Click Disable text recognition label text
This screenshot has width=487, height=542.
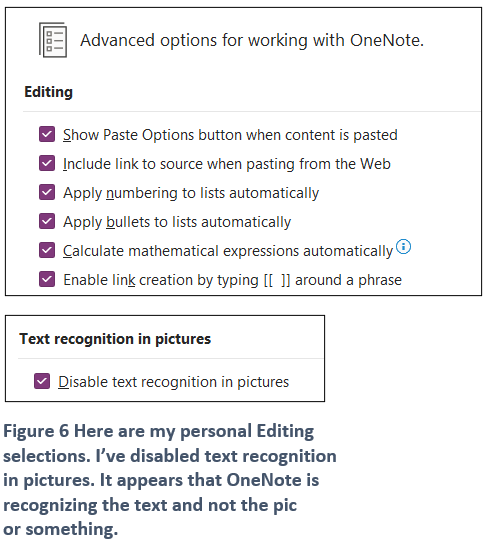(x=174, y=382)
